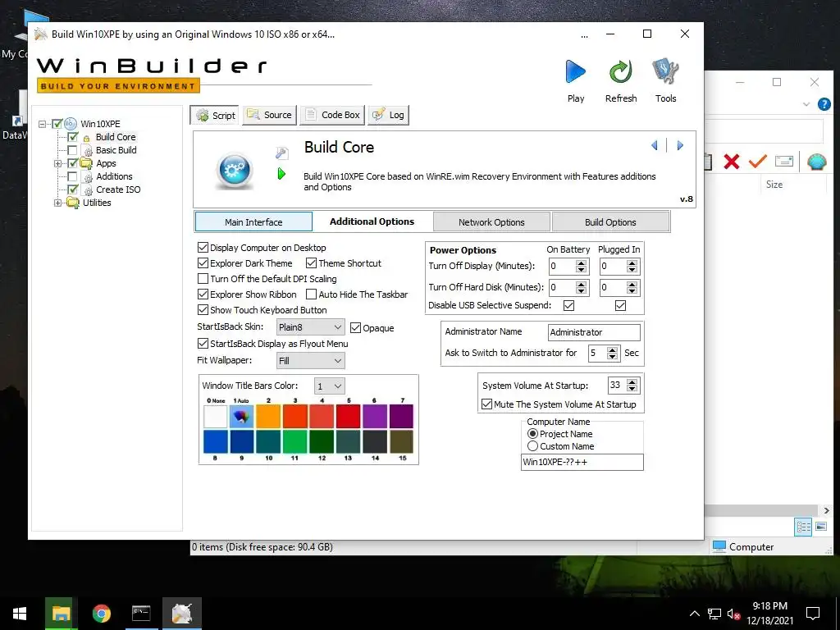Click the details view icon in background window
This screenshot has width=840, height=630.
coord(803,527)
